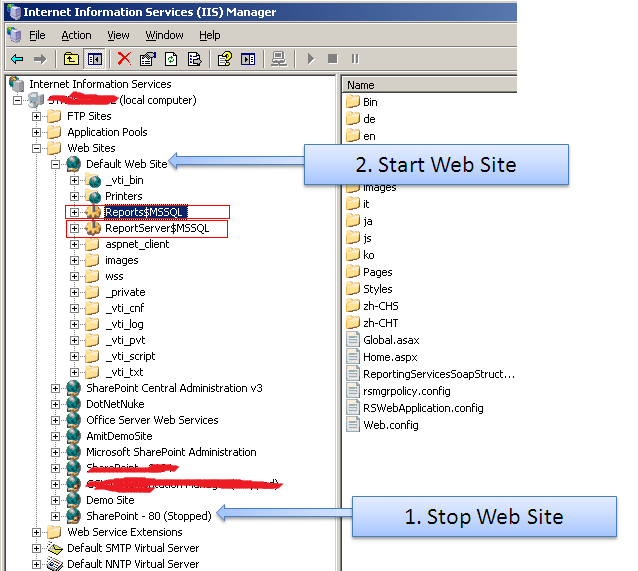
Task: Expand the aspnet_client folder node
Action: coord(74,244)
